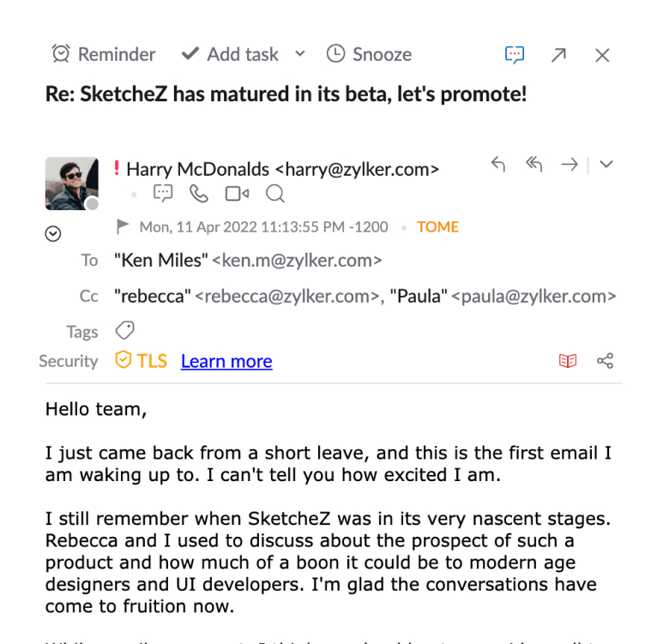
Task: Start a voice call with Harry
Action: 199,194
